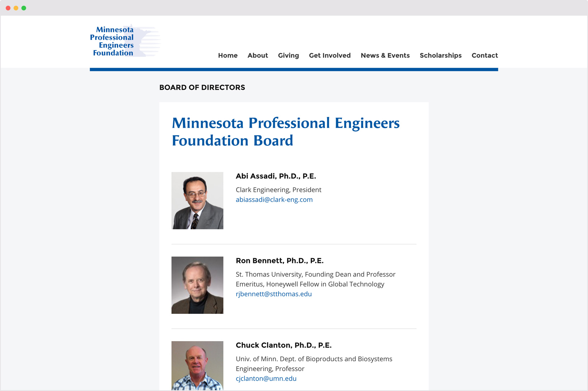Go to the Giving page
588x391 pixels.
(288, 56)
